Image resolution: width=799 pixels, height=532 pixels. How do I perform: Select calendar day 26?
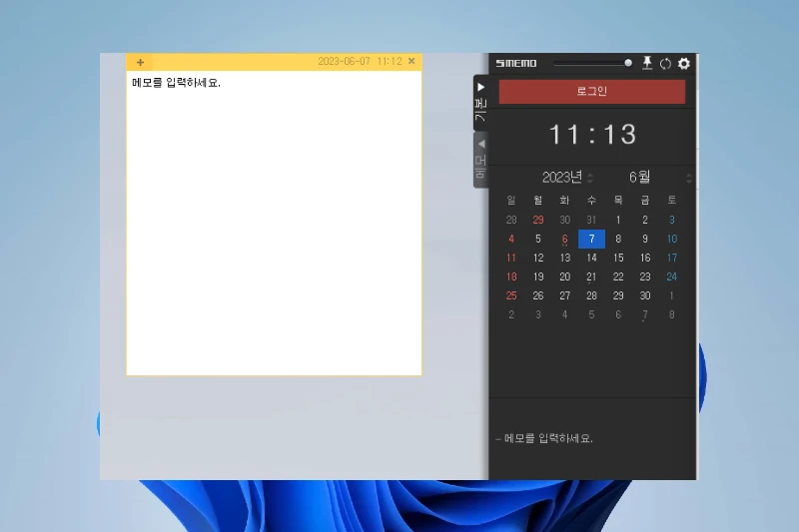click(538, 295)
